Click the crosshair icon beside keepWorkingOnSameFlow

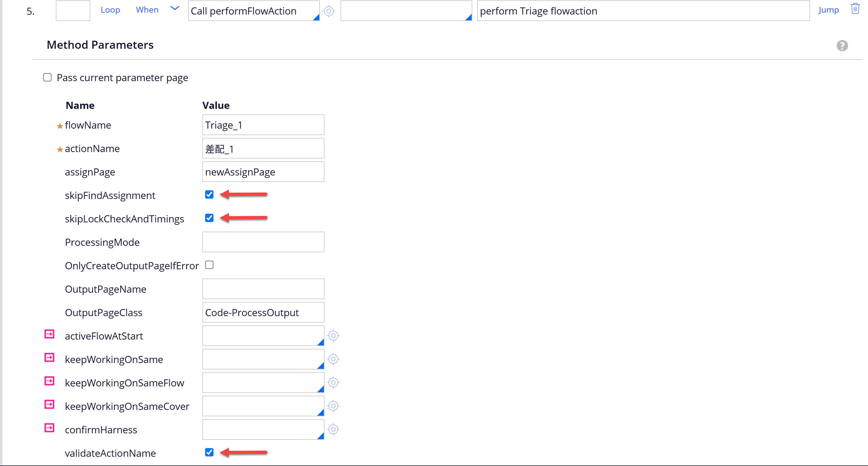click(333, 382)
